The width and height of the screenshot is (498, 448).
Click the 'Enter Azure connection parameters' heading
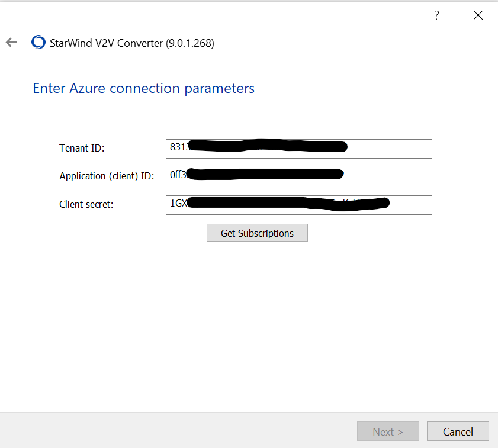(143, 88)
